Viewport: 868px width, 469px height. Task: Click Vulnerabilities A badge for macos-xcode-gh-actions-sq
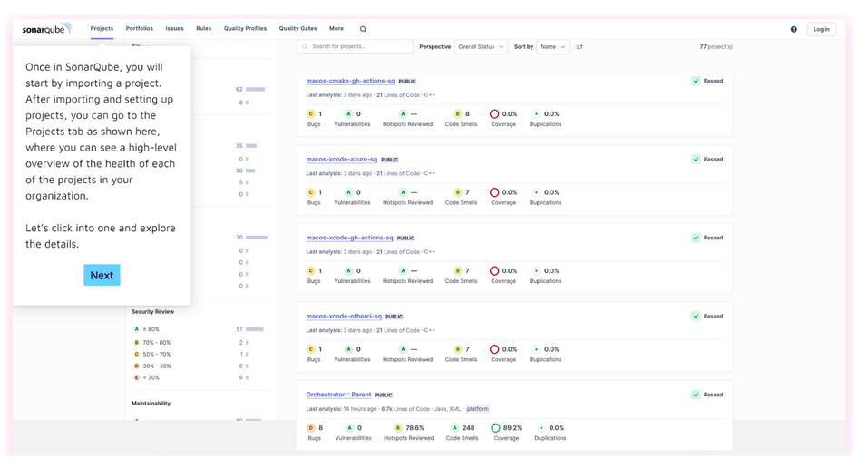(x=349, y=271)
